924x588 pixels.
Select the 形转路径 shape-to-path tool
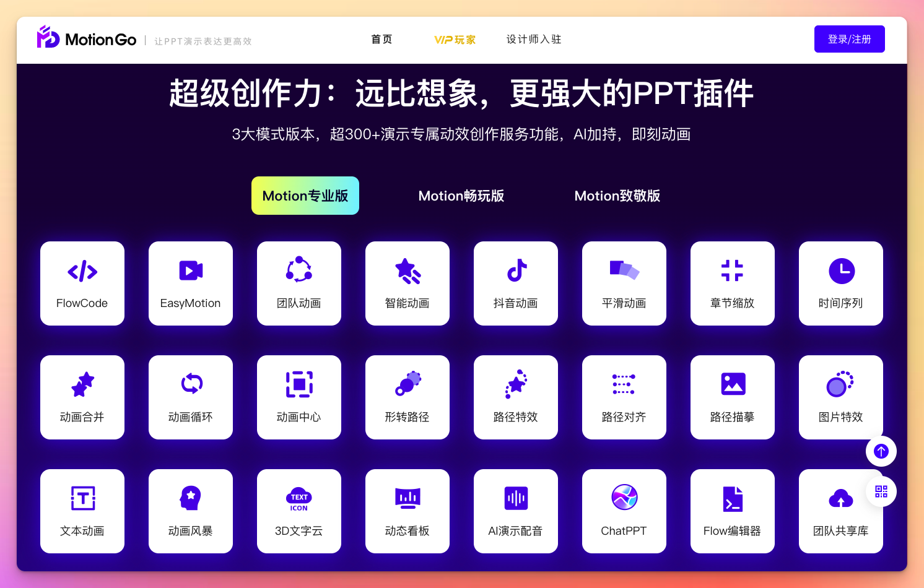tap(407, 397)
